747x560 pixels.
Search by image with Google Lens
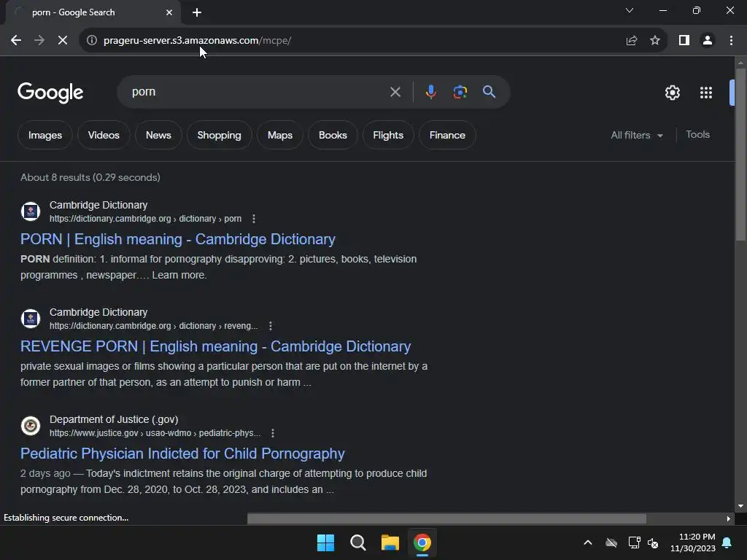pos(460,92)
